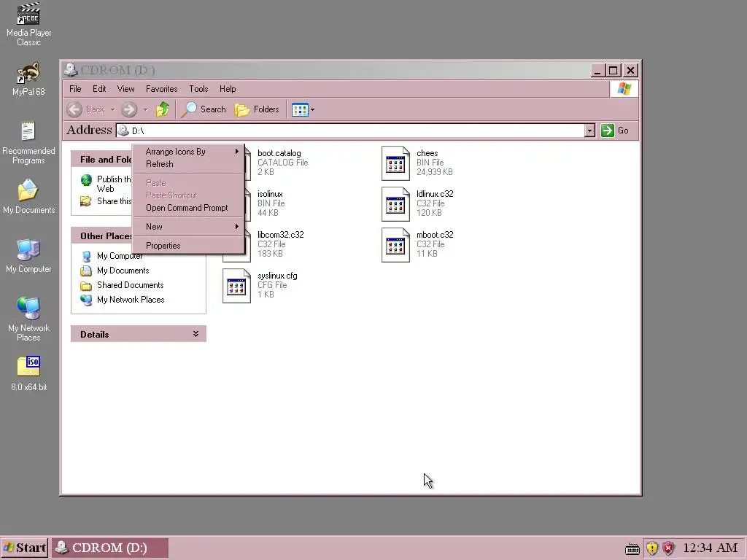Select the libcom32.c32 file name
This screenshot has height=560, width=747.
(x=281, y=235)
